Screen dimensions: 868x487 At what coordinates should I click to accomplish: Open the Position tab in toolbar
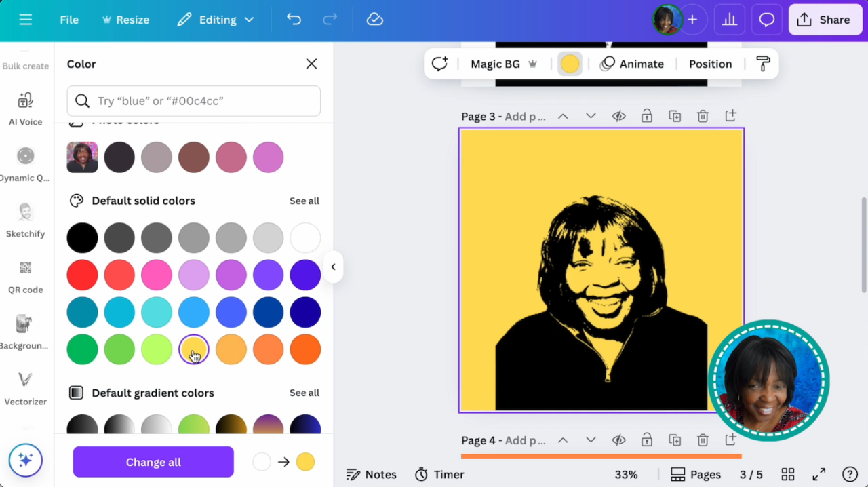click(710, 64)
